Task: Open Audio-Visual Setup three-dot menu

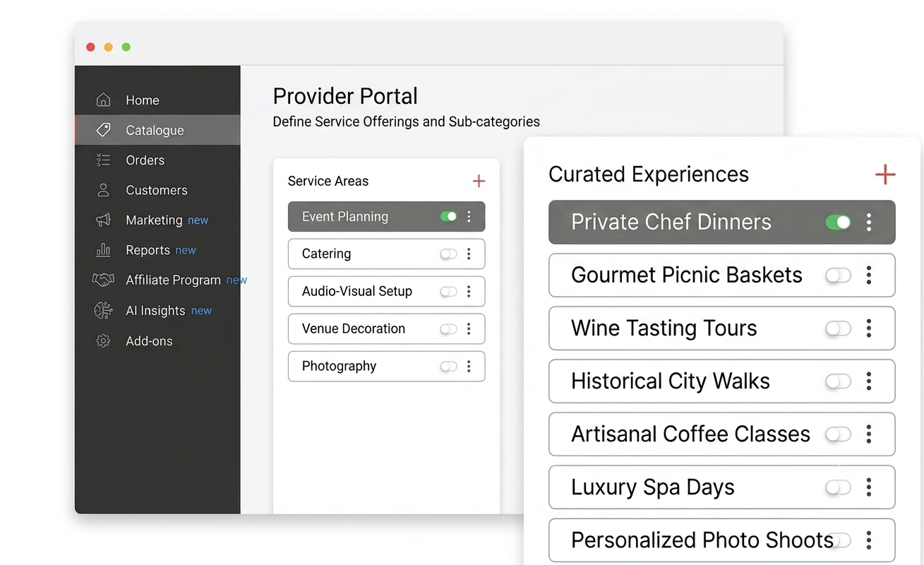Action: pyautogui.click(x=469, y=292)
